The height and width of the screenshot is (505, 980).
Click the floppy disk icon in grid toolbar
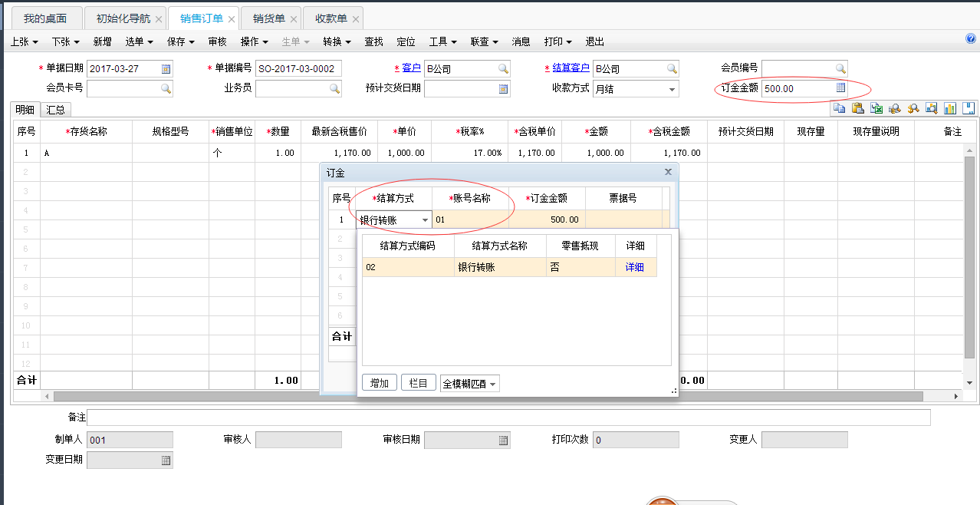pyautogui.click(x=968, y=109)
